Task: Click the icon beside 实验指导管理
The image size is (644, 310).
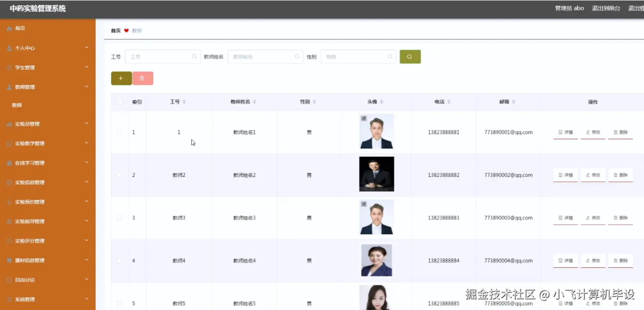Action: click(9, 222)
